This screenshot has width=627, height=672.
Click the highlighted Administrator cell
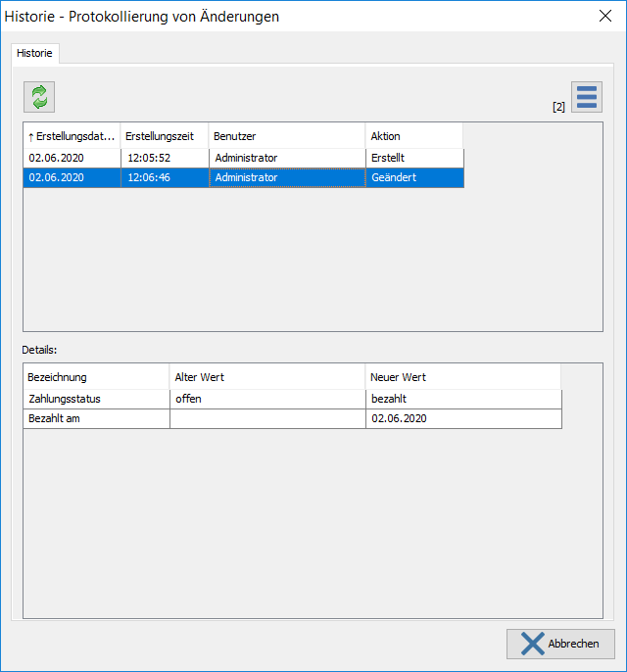point(286,177)
